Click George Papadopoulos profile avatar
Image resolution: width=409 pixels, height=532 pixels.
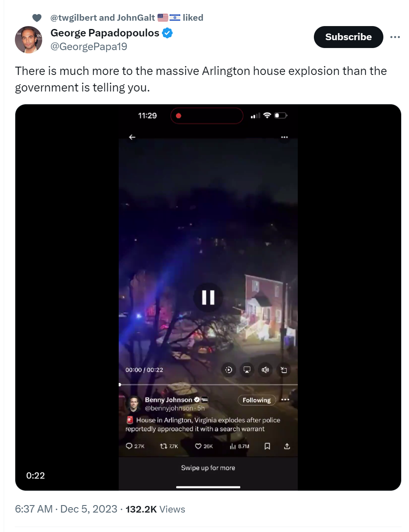click(29, 40)
